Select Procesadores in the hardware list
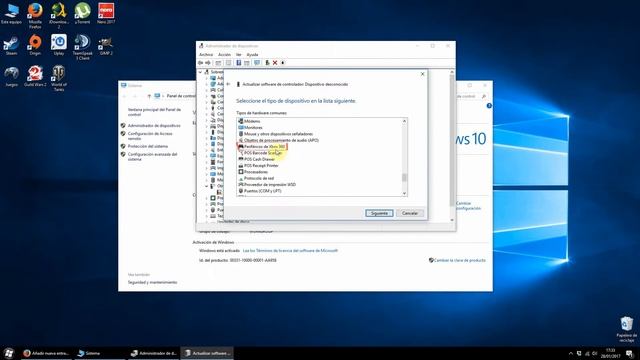 tap(256, 172)
